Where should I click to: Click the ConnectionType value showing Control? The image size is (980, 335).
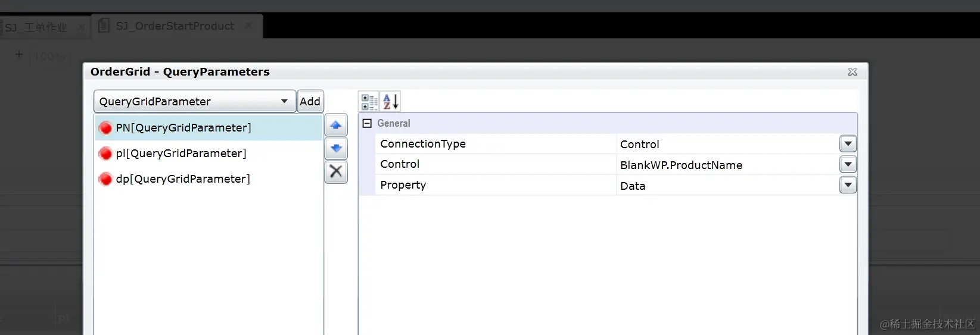[x=727, y=144]
